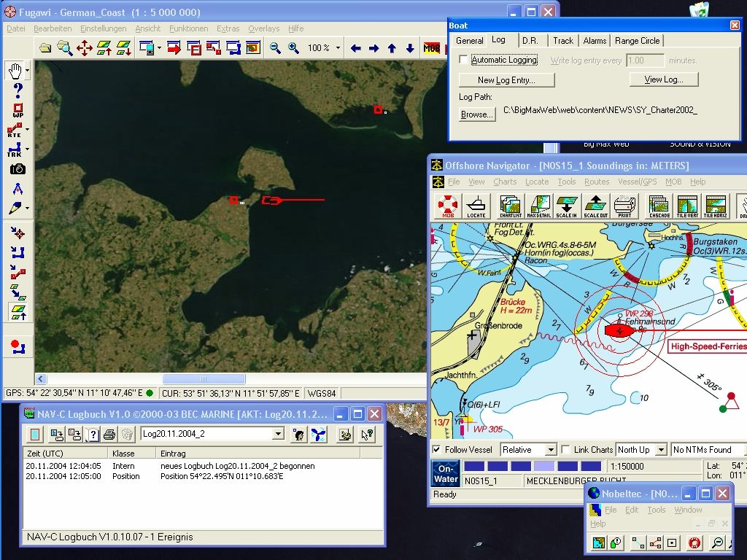The image size is (747, 560).
Task: Click the Fugawi map horizontal scrollbar thumb
Action: point(204,379)
